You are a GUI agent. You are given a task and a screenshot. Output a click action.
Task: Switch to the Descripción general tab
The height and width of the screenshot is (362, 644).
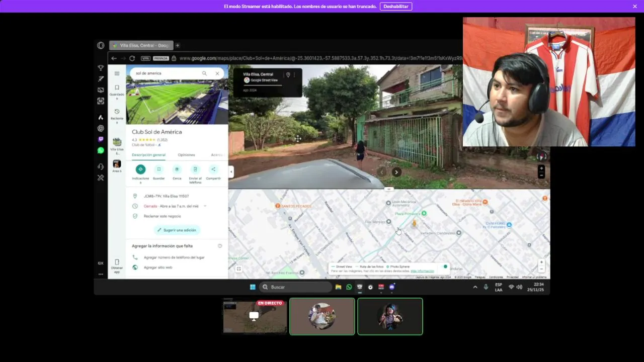click(148, 155)
